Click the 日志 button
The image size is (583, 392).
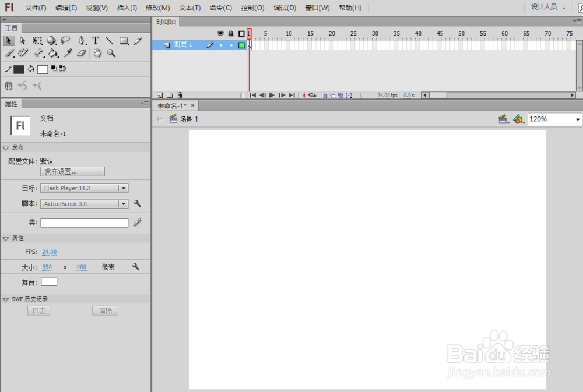point(38,310)
